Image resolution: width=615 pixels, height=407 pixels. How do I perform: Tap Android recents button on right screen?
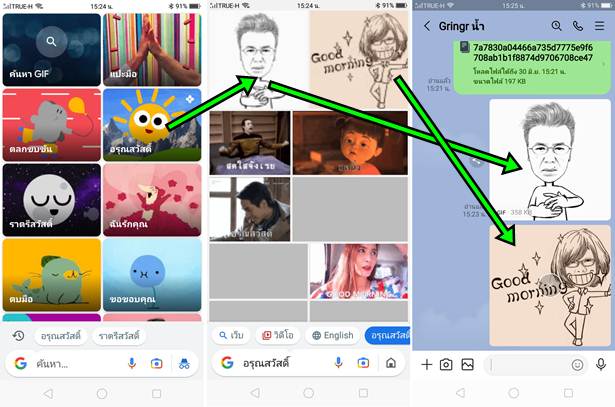click(x=568, y=392)
